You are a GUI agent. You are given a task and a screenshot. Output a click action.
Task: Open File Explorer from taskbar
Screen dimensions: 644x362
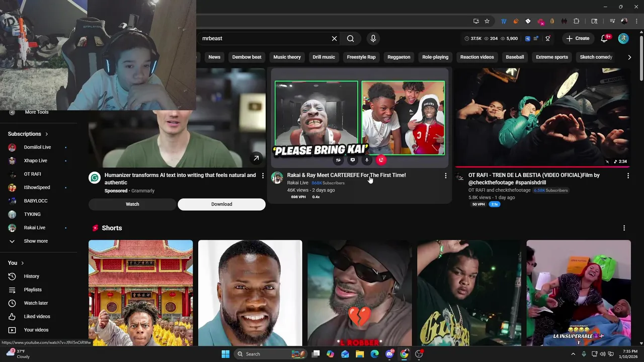click(x=360, y=354)
